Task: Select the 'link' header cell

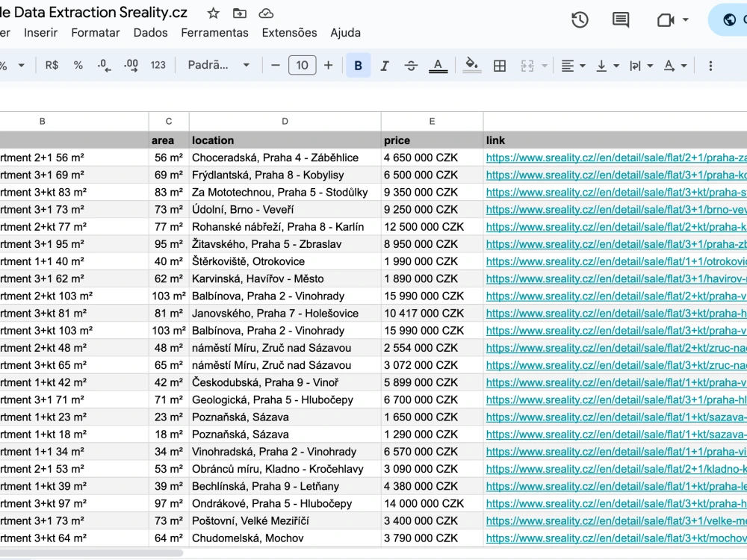Action: (615, 140)
